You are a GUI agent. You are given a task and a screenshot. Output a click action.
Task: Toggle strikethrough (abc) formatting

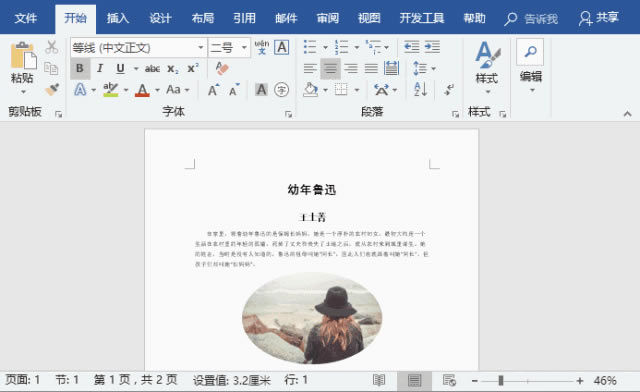152,69
